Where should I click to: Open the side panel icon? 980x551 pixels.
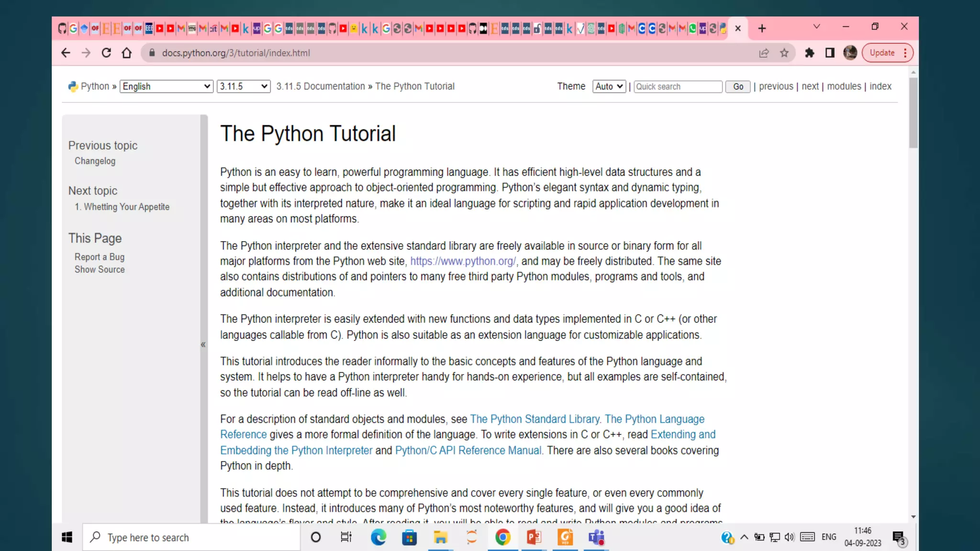[830, 53]
